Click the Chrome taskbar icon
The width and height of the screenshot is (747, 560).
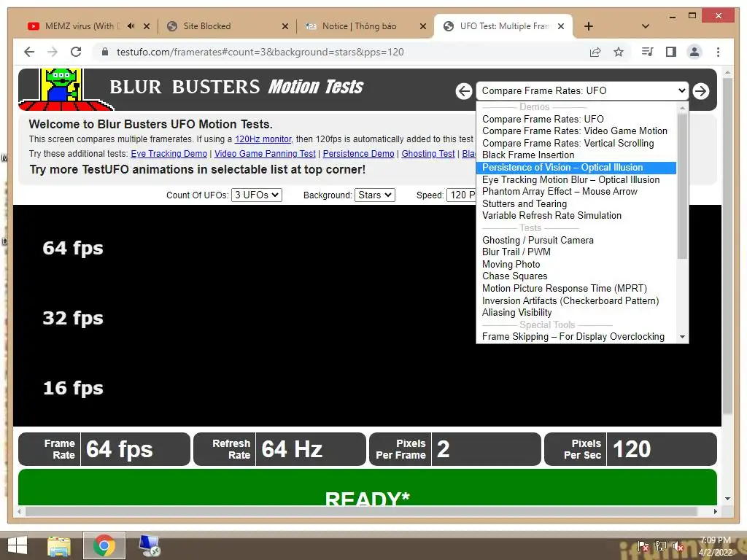pyautogui.click(x=104, y=545)
